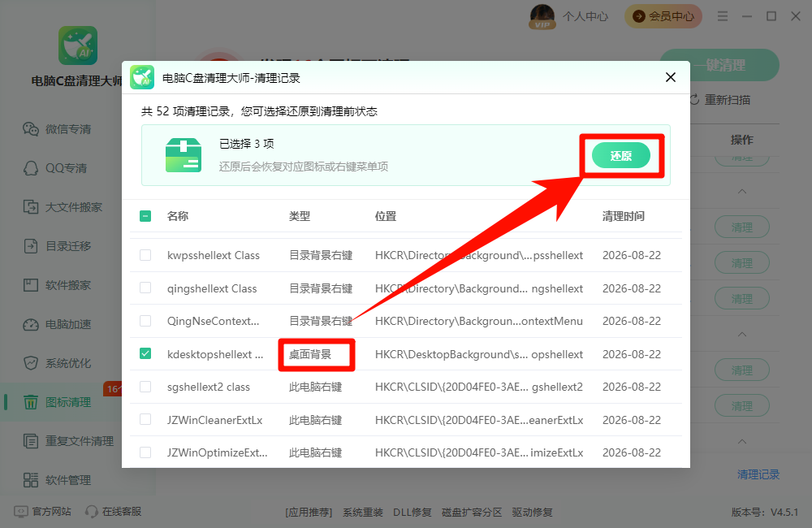The height and width of the screenshot is (528, 812).
Task: Select the HKCR\DesktopBackground location cell
Action: [479, 354]
